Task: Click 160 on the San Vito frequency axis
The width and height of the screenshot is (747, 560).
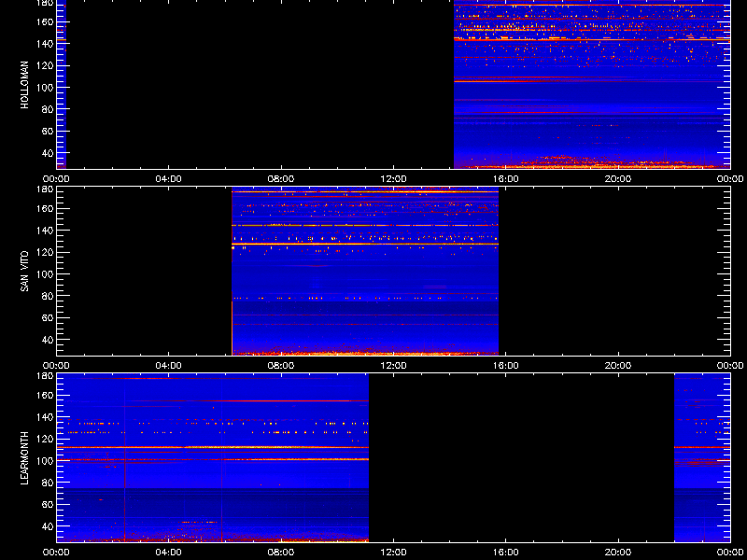Action: pyautogui.click(x=46, y=209)
